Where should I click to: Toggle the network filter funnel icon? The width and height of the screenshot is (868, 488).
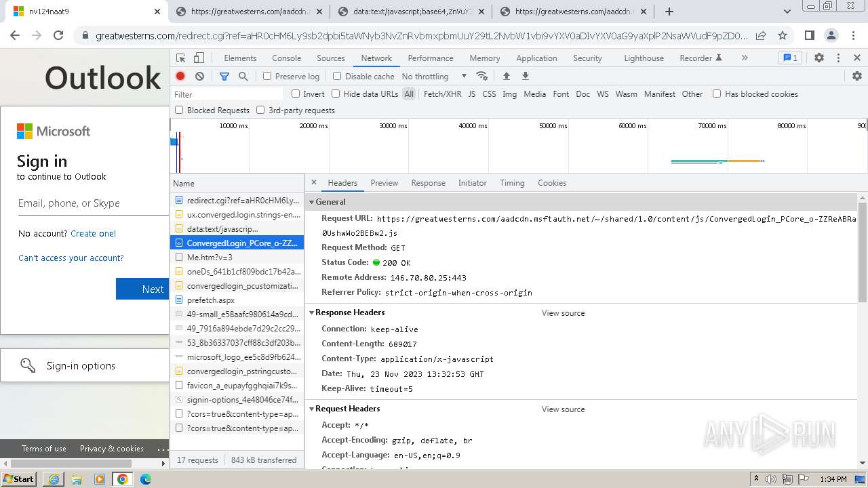(x=224, y=76)
